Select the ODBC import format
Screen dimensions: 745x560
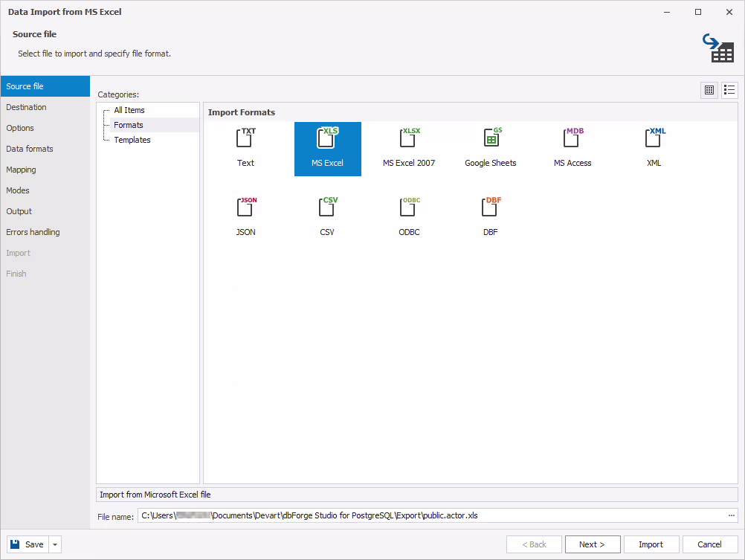409,218
